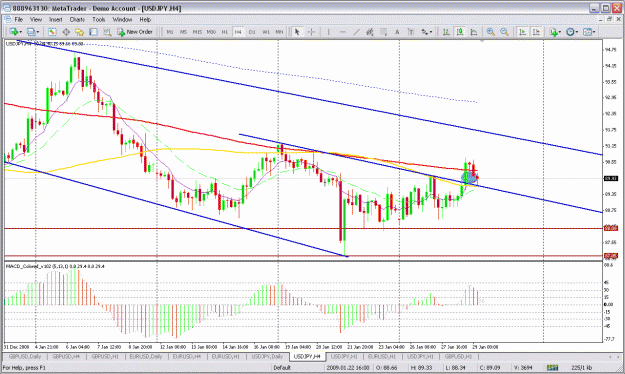625x374 pixels.
Task: Switch chart to M15 timeframe
Action: coord(197,32)
